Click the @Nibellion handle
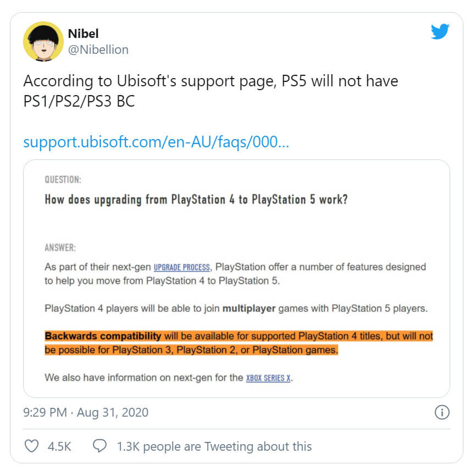 [x=98, y=49]
